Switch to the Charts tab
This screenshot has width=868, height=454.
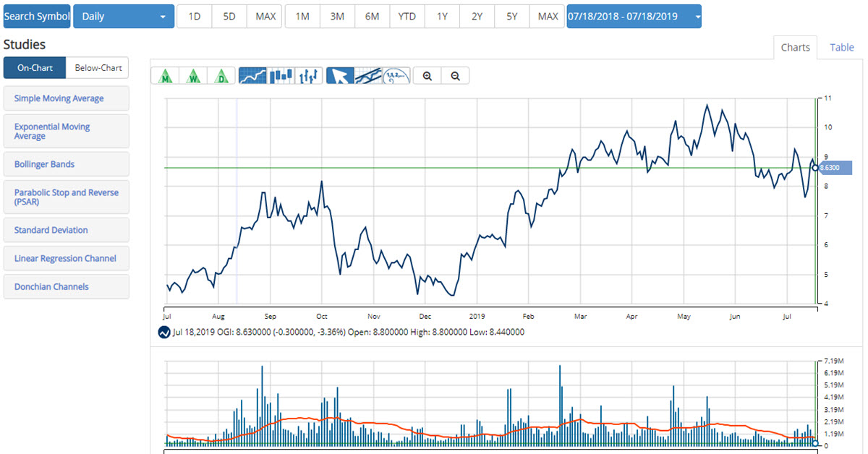pyautogui.click(x=795, y=47)
